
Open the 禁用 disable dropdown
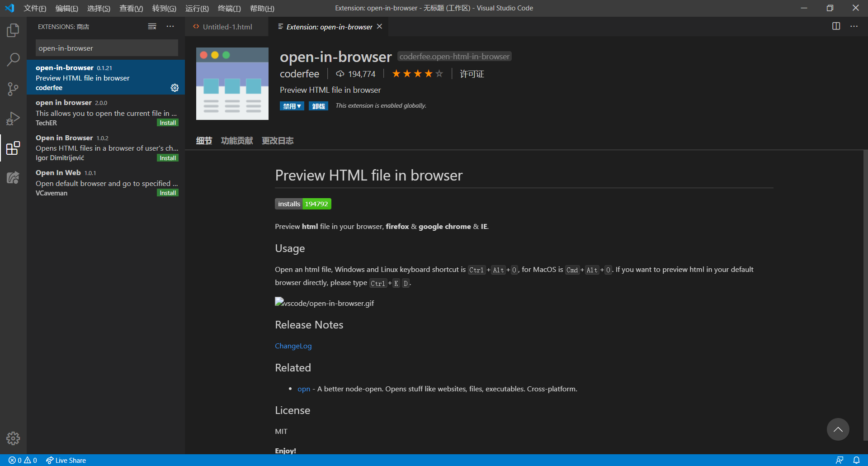[x=292, y=106]
